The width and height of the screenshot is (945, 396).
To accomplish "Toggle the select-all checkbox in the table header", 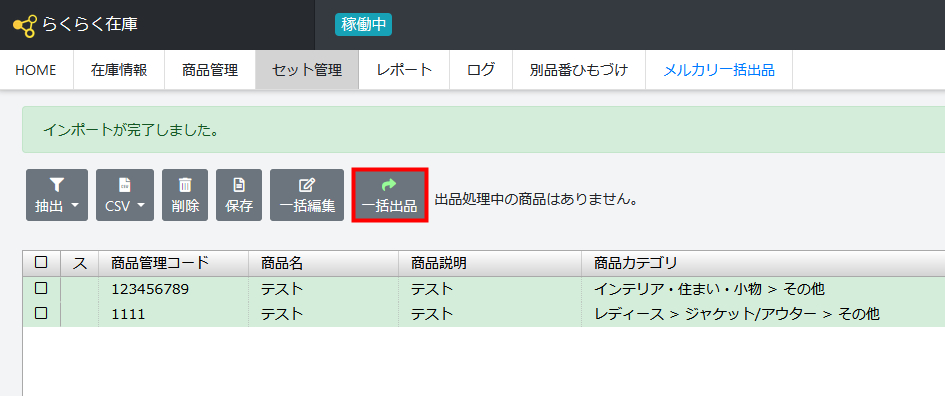I will click(x=41, y=262).
